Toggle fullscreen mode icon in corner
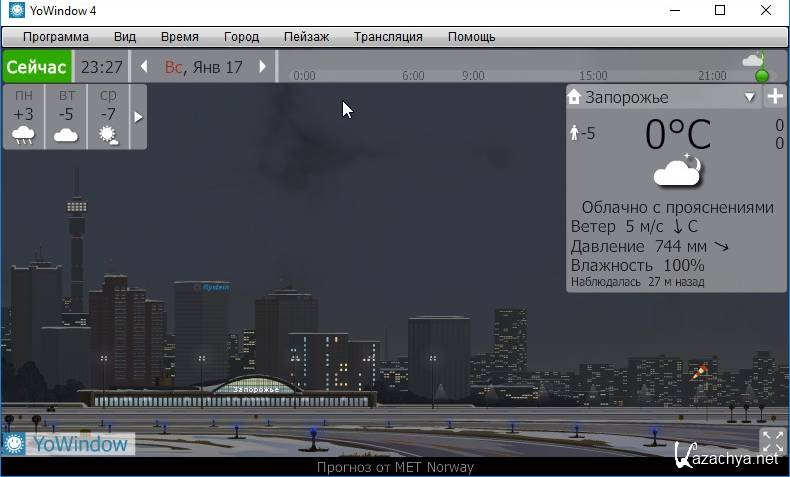 tap(772, 441)
